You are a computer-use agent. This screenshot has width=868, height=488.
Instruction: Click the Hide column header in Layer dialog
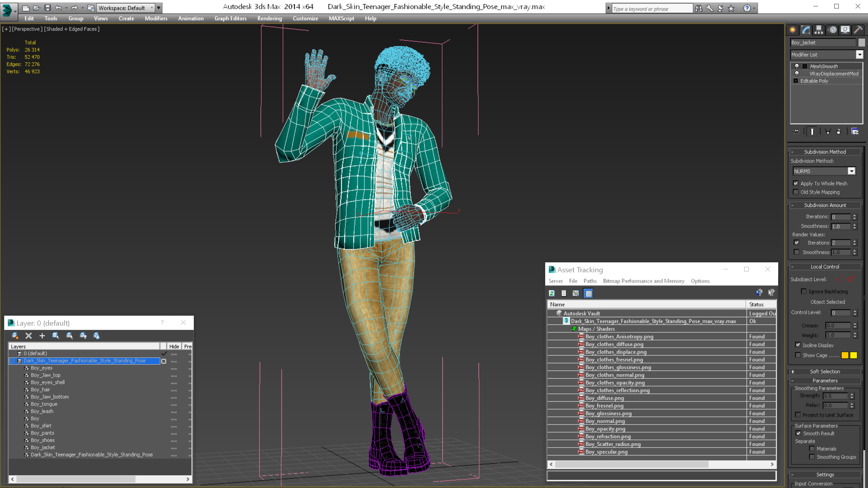[174, 346]
